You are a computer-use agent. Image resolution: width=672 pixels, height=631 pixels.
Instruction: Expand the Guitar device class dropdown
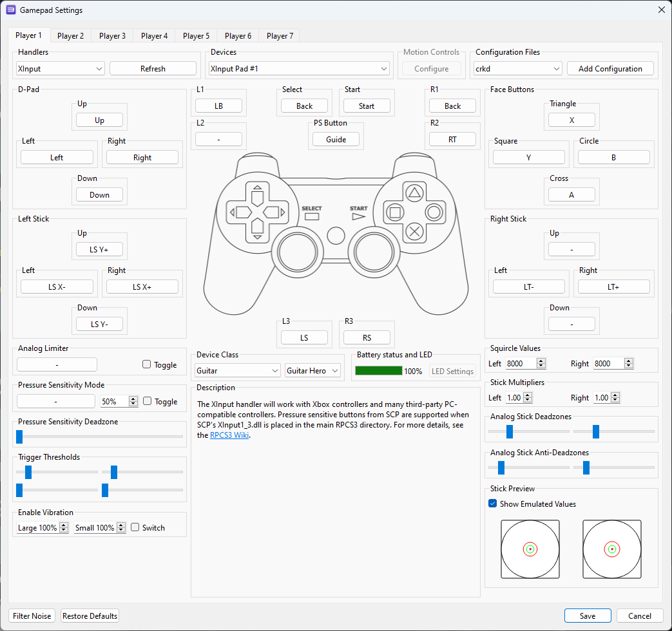pyautogui.click(x=237, y=370)
